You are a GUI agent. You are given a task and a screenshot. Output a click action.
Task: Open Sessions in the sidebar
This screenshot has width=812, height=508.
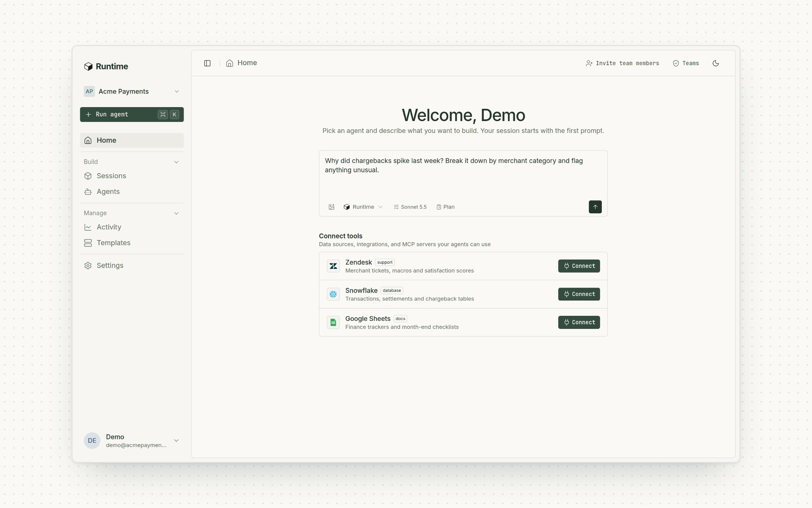tap(132, 176)
